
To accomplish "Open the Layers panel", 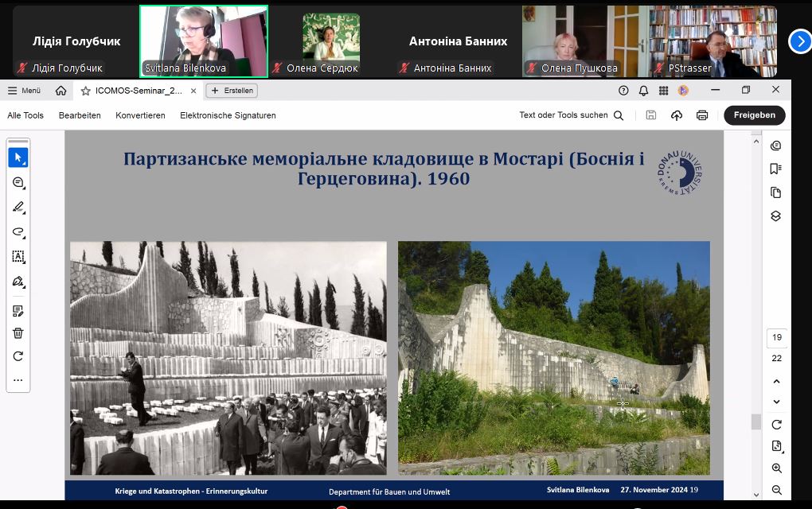I will pyautogui.click(x=776, y=215).
